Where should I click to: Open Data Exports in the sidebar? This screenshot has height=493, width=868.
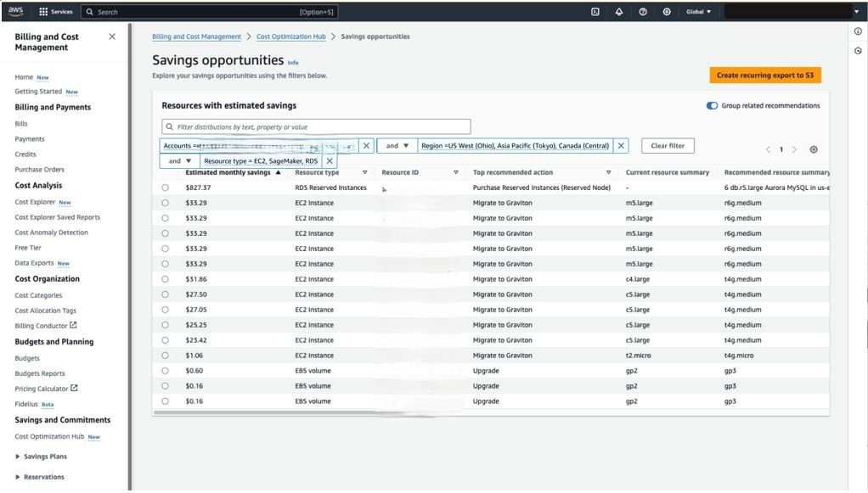click(34, 263)
